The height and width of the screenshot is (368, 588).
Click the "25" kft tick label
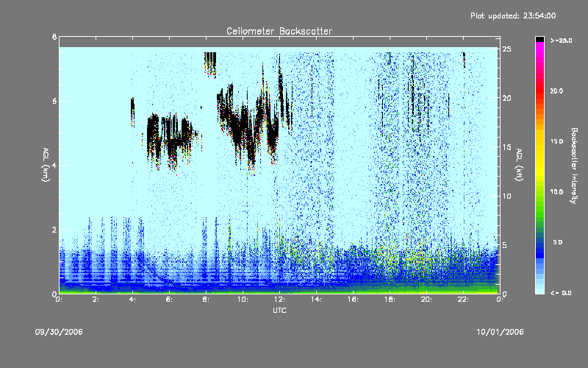pos(506,49)
